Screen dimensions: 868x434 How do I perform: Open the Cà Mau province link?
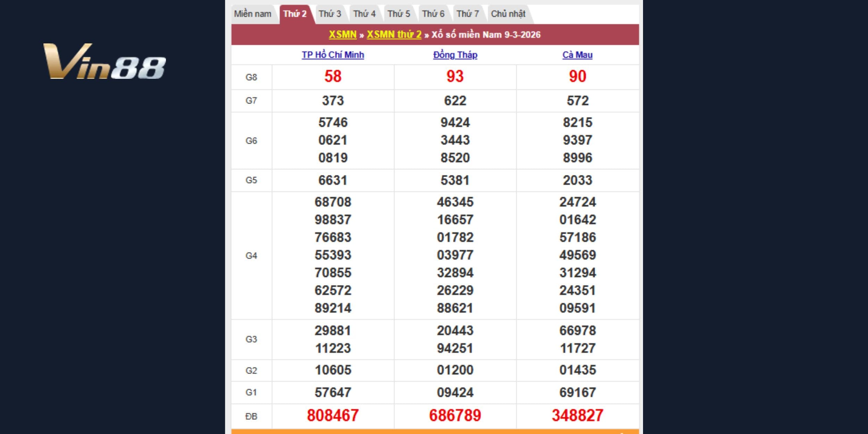577,55
